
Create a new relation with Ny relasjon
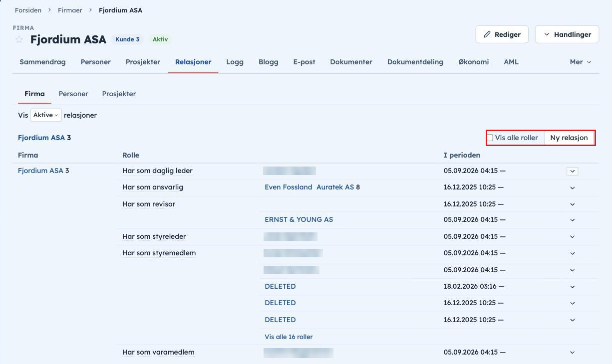coord(569,138)
